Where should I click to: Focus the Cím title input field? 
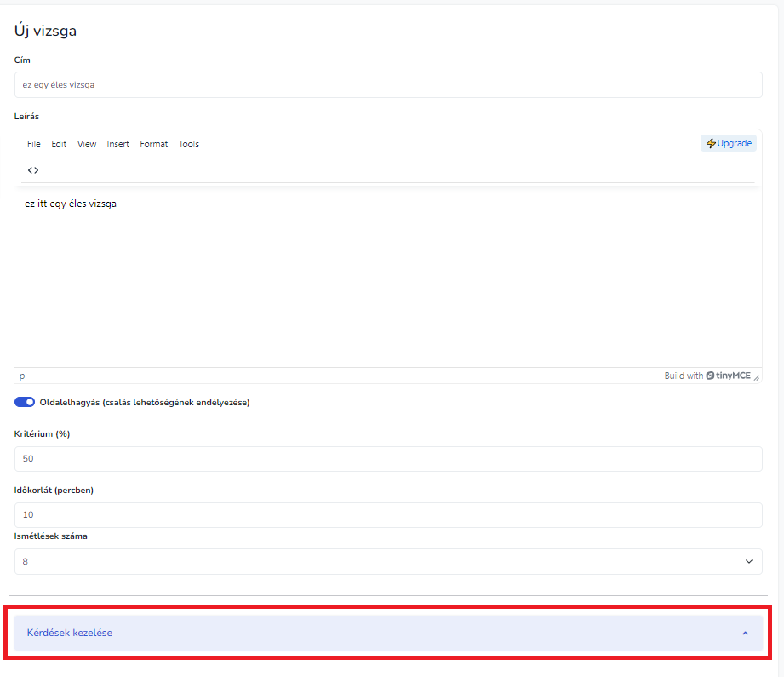[x=388, y=85]
